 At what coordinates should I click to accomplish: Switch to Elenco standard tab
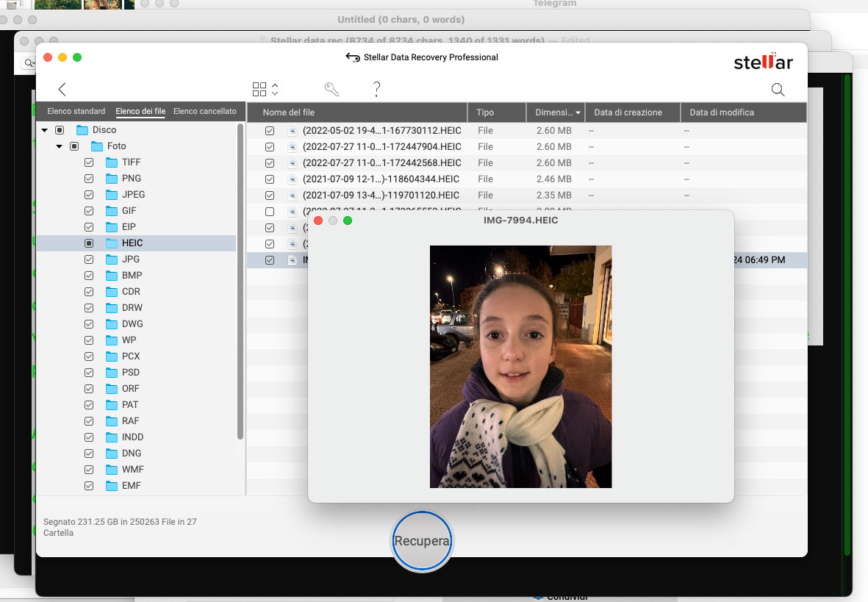pos(76,112)
